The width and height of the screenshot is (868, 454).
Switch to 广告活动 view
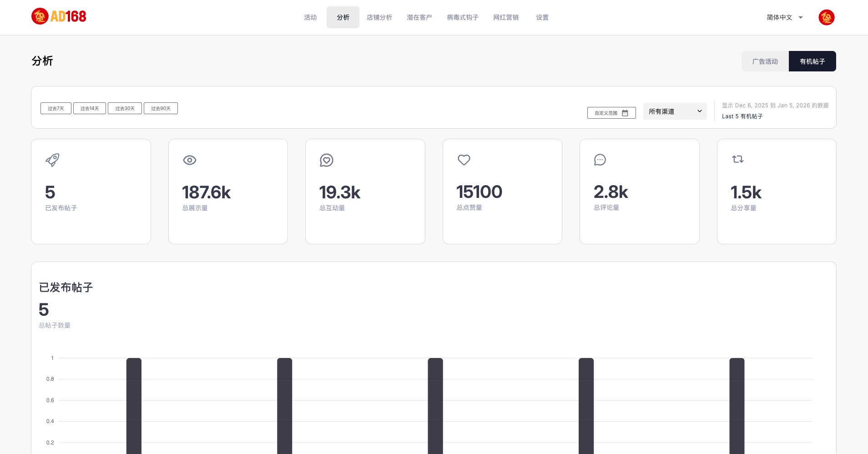(765, 61)
